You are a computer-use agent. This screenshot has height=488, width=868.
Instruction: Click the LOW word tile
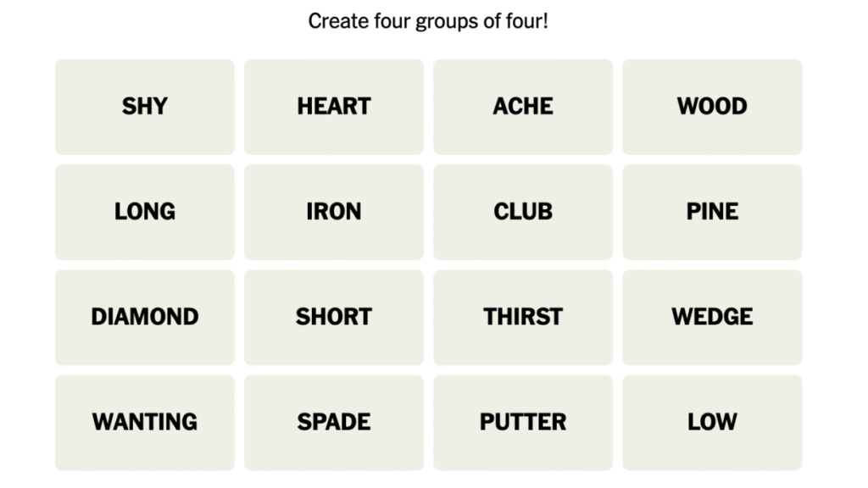712,422
